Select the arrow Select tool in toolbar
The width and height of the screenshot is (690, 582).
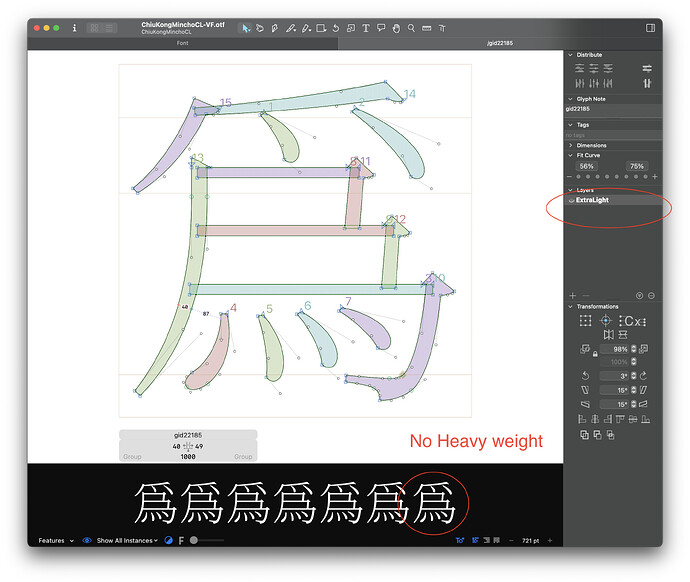pos(245,28)
